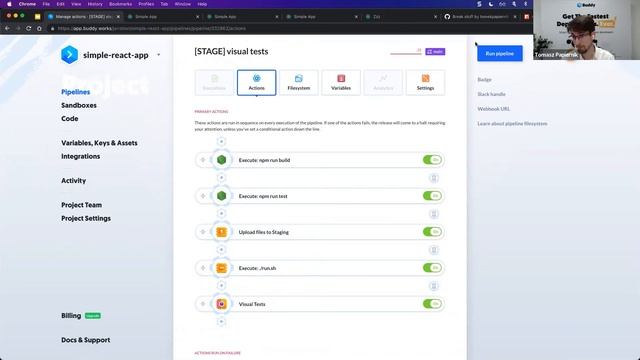The image size is (640, 360).
Task: Close the Manage actions browser tab
Action: pyautogui.click(x=118, y=17)
